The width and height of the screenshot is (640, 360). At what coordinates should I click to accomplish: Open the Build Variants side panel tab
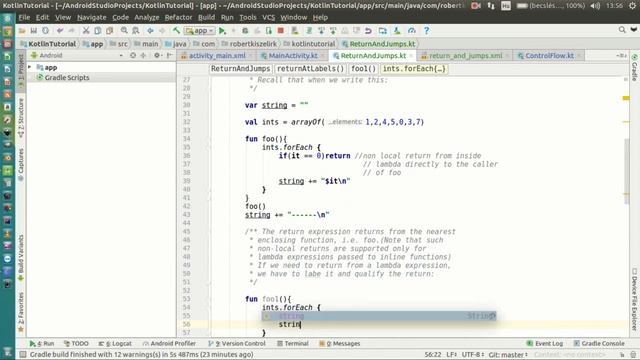click(x=21, y=258)
